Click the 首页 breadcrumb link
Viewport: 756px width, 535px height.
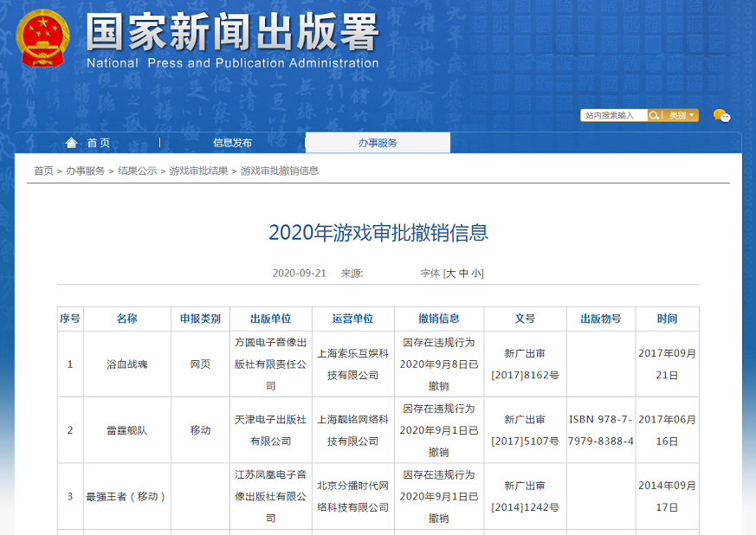pyautogui.click(x=43, y=171)
